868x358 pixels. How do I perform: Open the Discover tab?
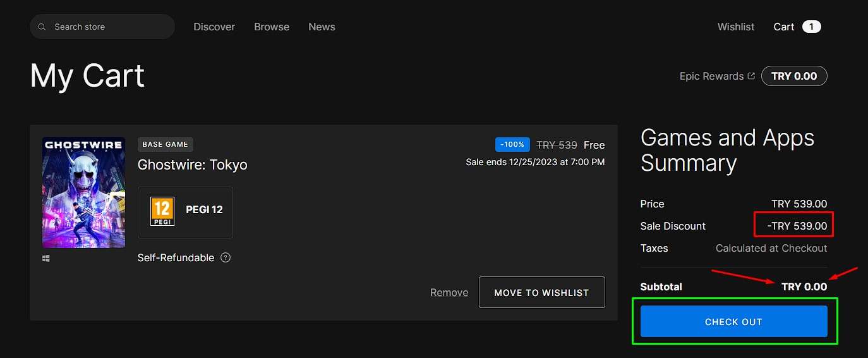214,27
